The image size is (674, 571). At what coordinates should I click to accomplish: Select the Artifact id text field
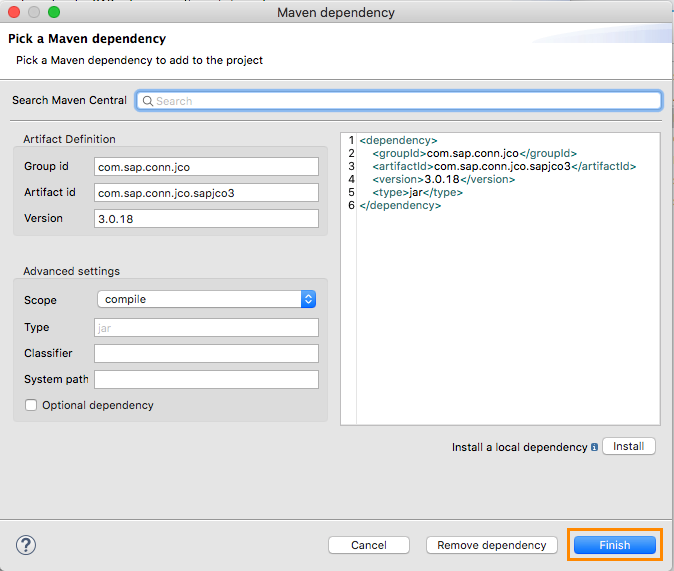(x=206, y=192)
